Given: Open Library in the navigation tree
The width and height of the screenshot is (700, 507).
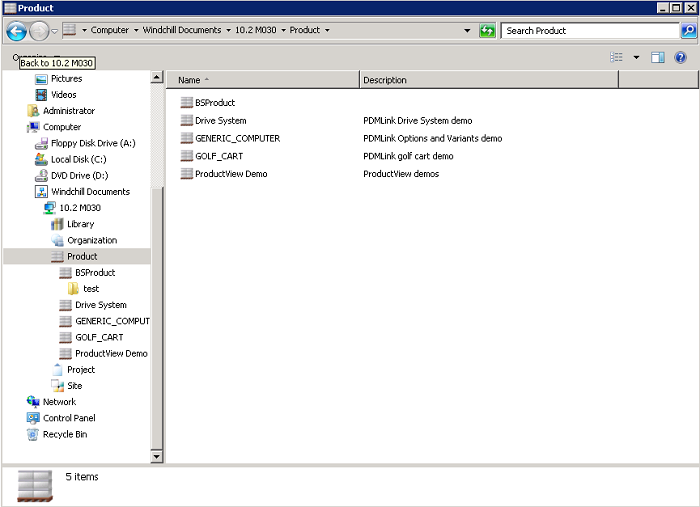Looking at the screenshot, I should tap(80, 224).
